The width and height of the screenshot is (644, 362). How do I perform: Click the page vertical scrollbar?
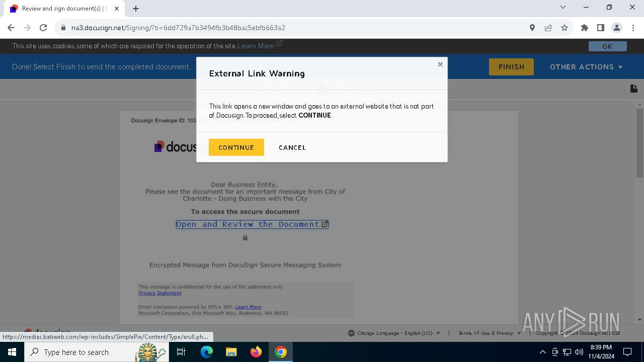point(639,143)
